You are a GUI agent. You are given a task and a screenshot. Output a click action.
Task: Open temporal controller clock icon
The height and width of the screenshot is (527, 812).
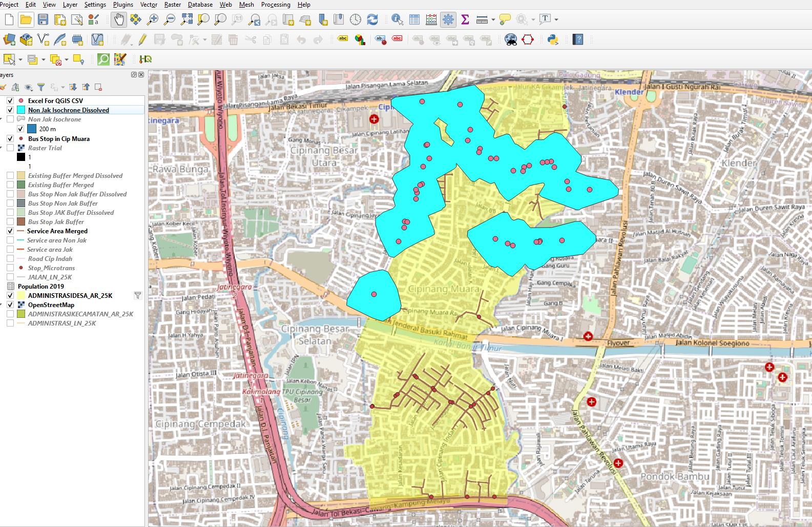coord(356,20)
